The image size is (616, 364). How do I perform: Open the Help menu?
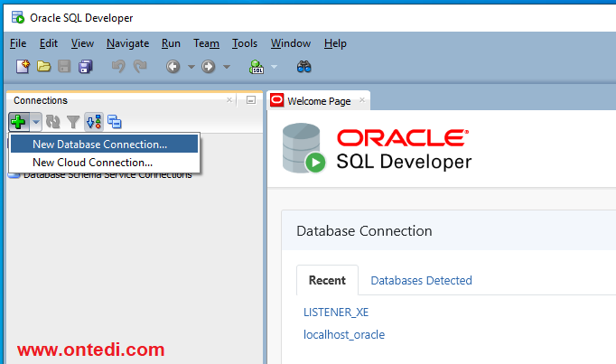[x=335, y=43]
